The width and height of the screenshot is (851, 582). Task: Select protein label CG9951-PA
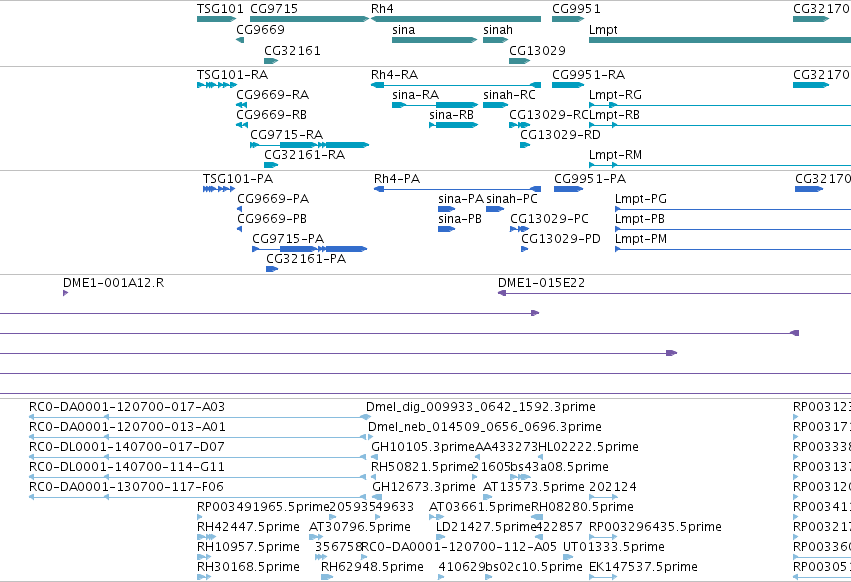[x=590, y=179]
